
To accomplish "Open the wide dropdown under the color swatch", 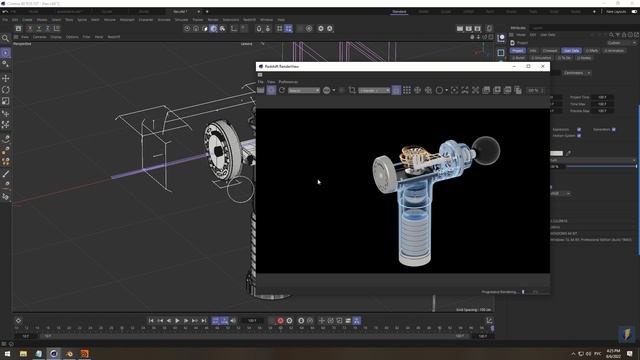I will [x=593, y=160].
